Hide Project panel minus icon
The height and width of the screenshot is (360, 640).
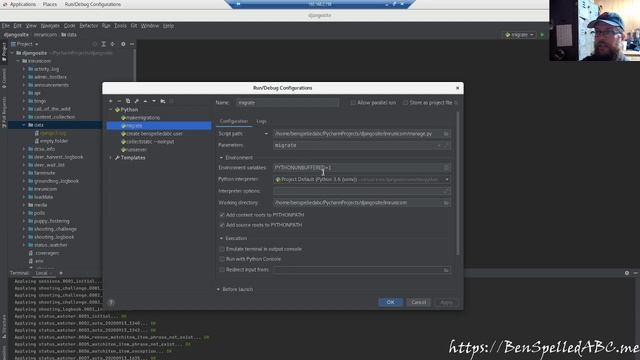click(x=132, y=44)
